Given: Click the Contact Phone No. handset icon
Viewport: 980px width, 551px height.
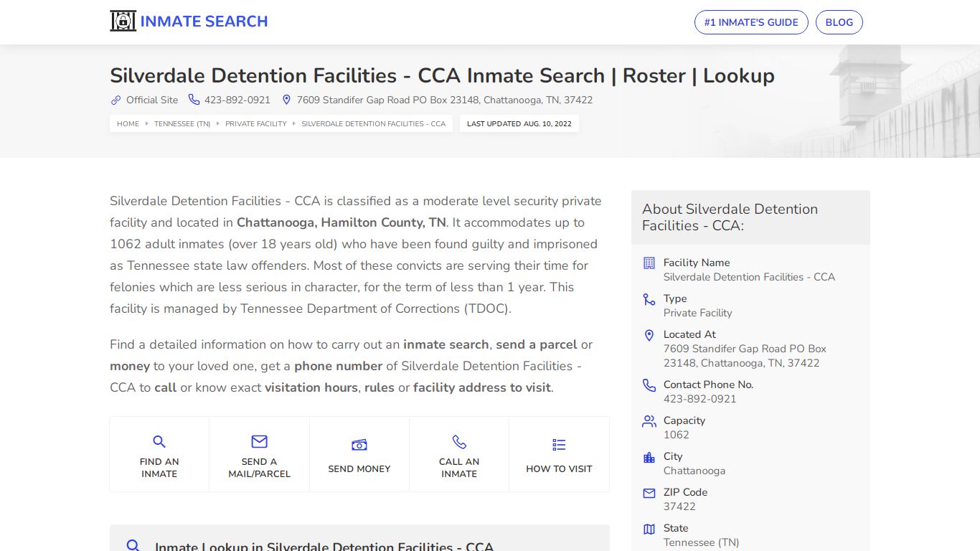Looking at the screenshot, I should pos(649,385).
